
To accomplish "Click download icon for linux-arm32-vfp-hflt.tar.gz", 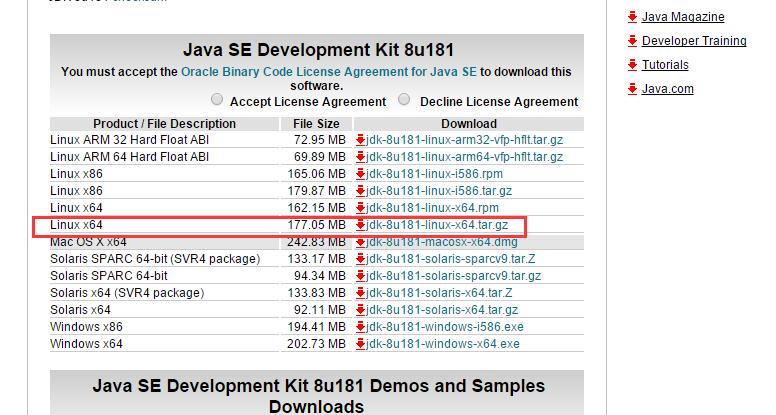I will pos(360,140).
